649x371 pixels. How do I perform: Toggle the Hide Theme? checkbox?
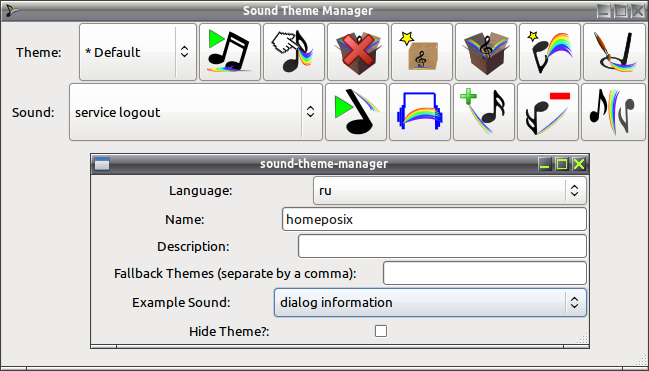[x=381, y=331]
